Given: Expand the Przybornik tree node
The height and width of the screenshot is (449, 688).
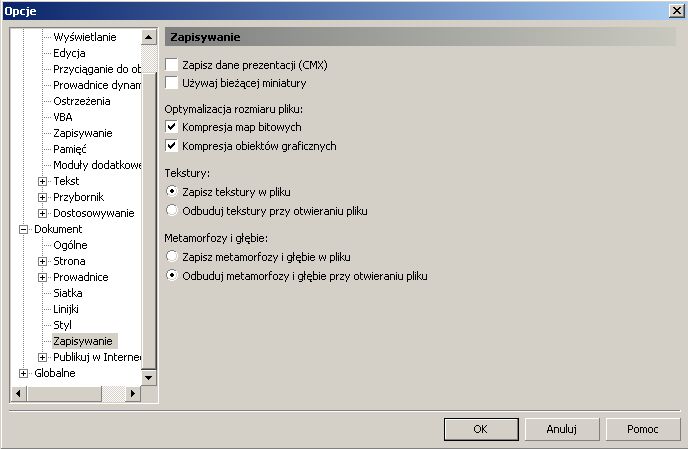Looking at the screenshot, I should click(42, 197).
